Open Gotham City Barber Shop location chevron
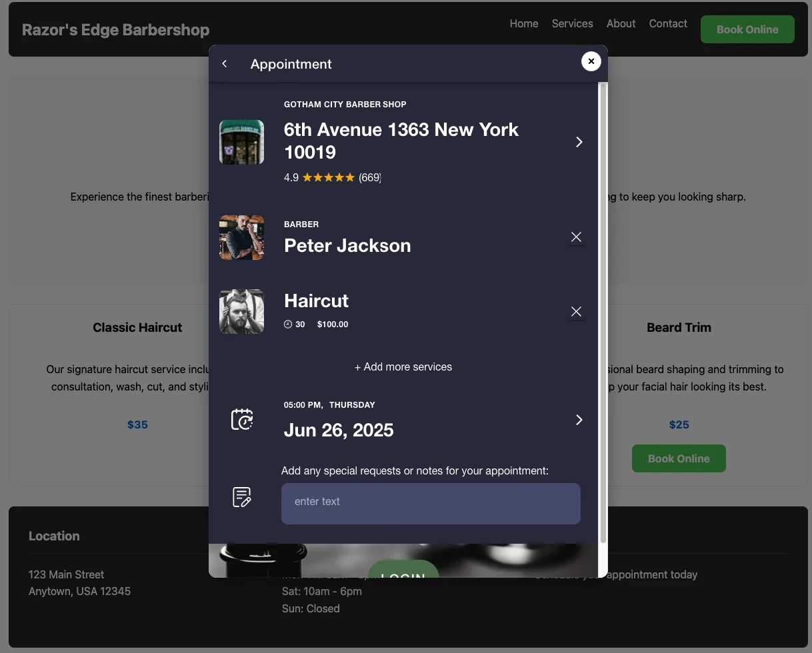 pyautogui.click(x=579, y=142)
